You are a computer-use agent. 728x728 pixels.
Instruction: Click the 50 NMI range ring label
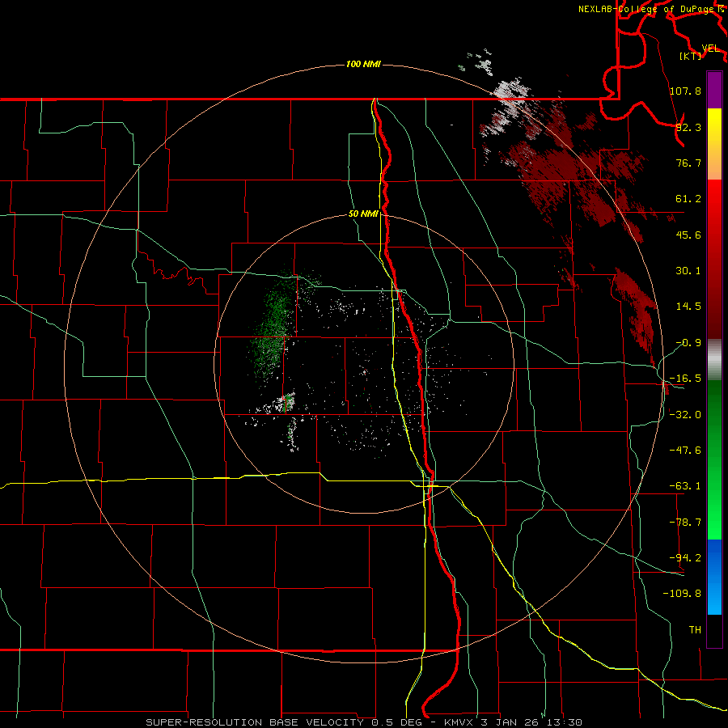pos(363,214)
